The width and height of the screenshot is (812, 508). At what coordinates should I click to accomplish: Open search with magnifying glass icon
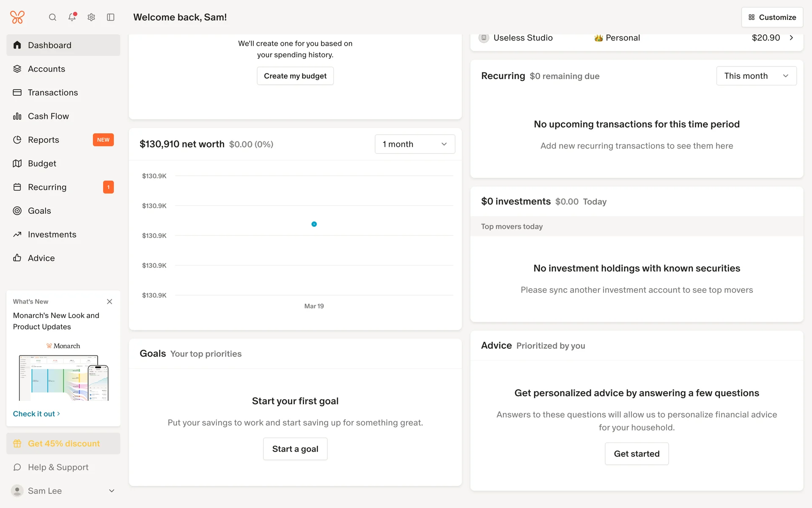tap(52, 17)
